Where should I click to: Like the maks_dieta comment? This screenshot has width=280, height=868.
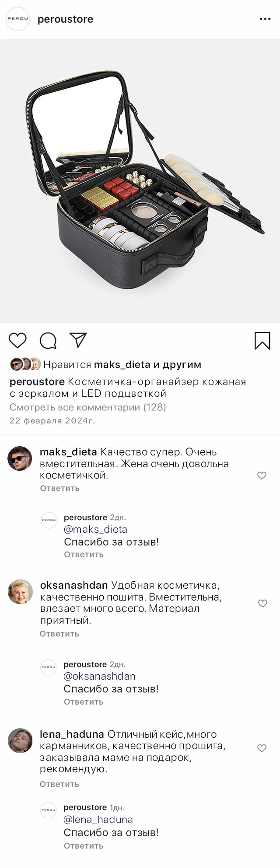(x=262, y=476)
